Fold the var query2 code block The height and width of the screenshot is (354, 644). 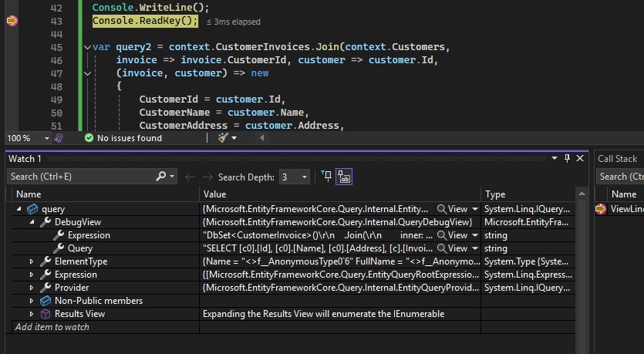click(x=86, y=48)
